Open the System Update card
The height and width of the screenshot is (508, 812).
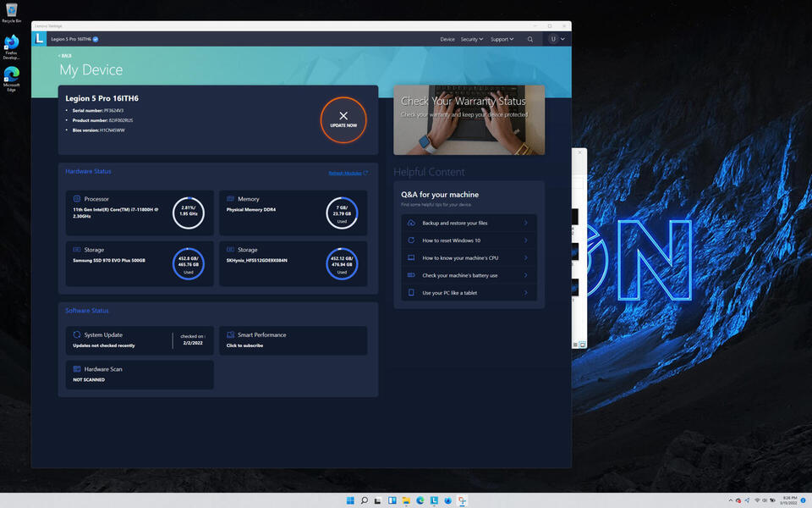tap(140, 340)
